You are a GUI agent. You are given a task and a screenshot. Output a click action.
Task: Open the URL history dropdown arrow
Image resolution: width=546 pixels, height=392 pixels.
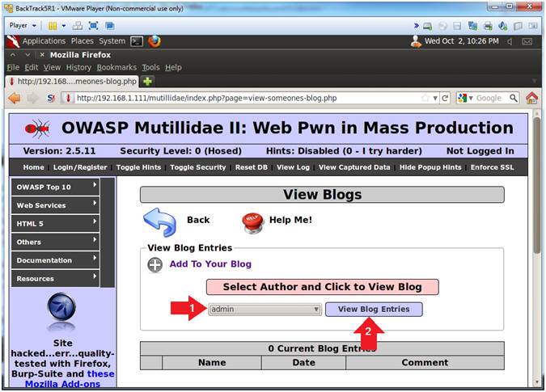point(435,99)
